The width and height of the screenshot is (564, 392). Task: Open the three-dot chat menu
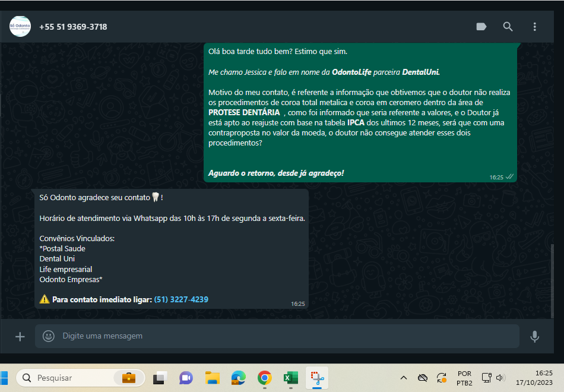coord(534,27)
